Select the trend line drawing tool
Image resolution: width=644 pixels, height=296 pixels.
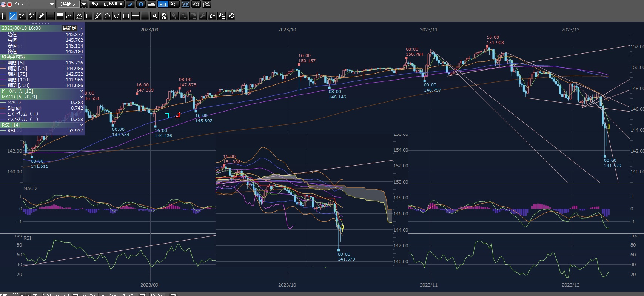point(13,16)
